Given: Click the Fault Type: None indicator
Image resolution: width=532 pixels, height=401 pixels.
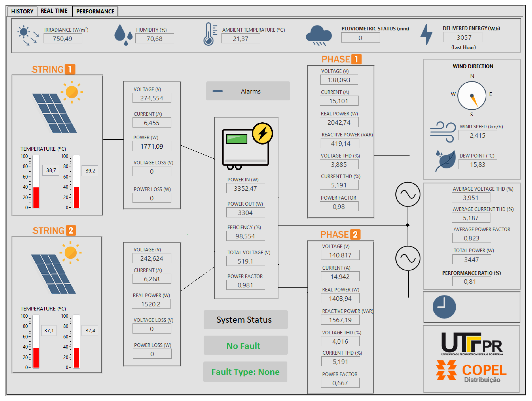Looking at the screenshot, I should tap(245, 372).
